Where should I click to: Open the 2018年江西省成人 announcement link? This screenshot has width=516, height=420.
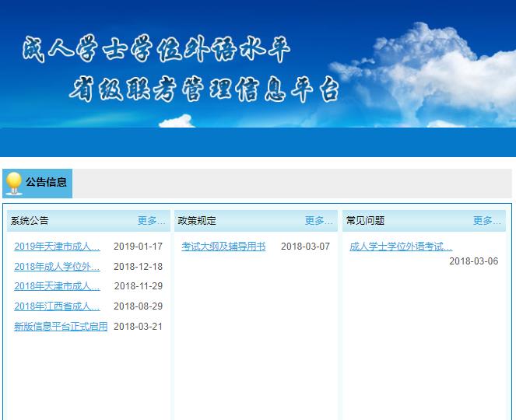click(x=57, y=306)
